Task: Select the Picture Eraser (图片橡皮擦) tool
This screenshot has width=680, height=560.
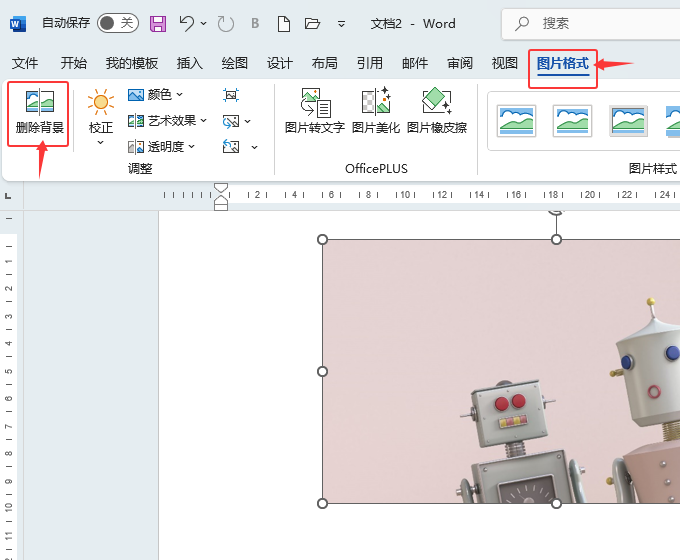Action: pyautogui.click(x=436, y=112)
